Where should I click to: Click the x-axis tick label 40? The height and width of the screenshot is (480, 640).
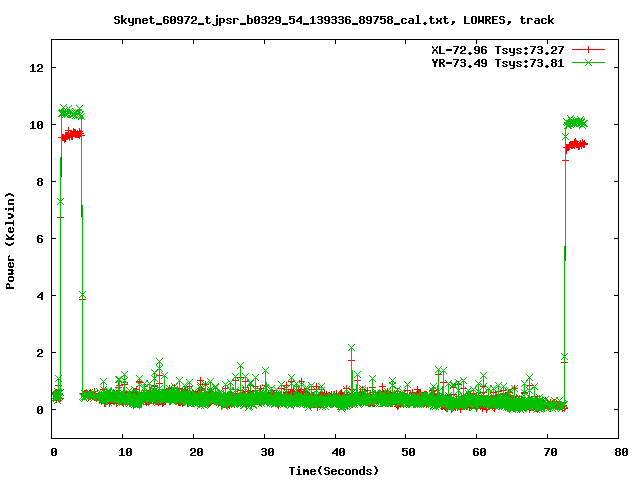[336, 452]
